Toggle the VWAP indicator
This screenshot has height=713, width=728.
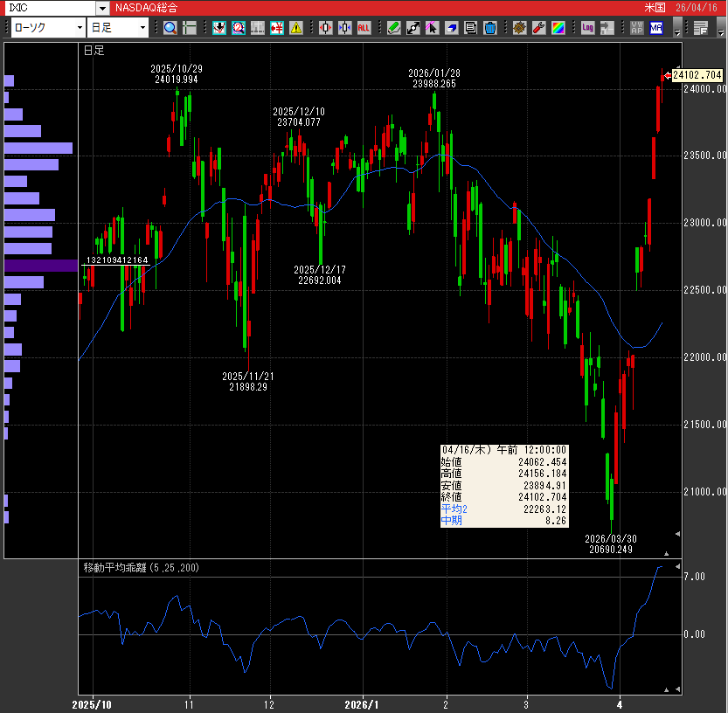(x=637, y=28)
